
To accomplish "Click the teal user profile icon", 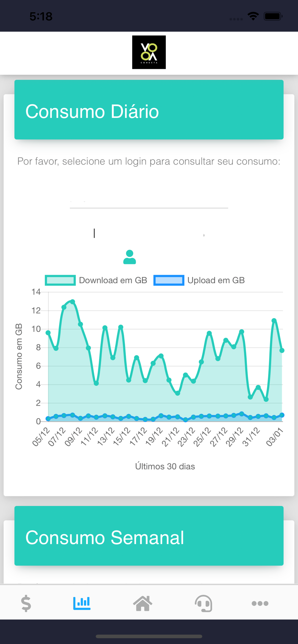I will [130, 257].
